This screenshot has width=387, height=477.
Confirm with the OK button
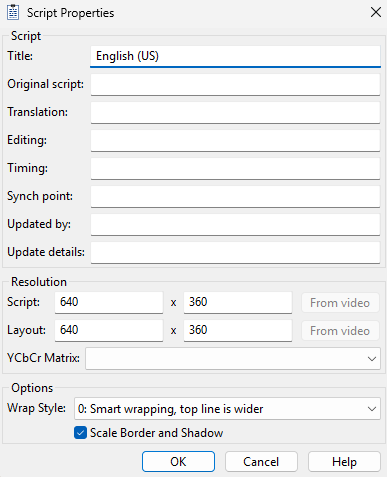point(178,462)
